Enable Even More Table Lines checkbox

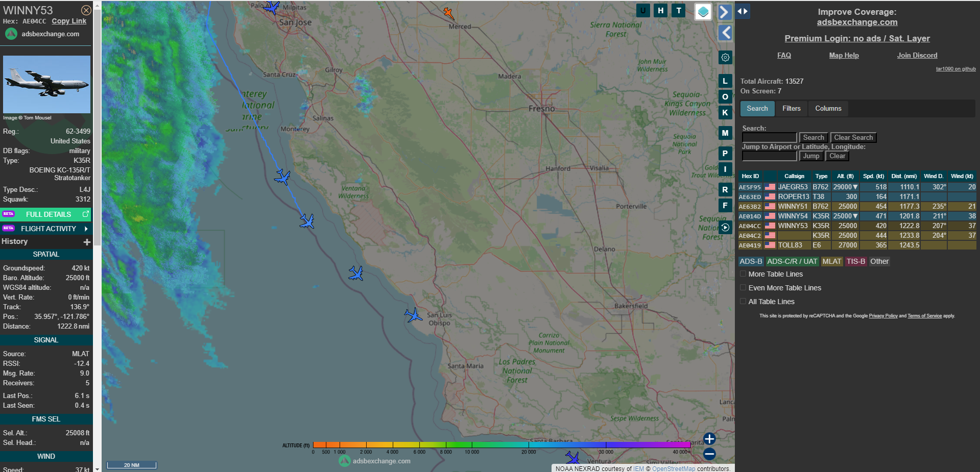pos(743,288)
